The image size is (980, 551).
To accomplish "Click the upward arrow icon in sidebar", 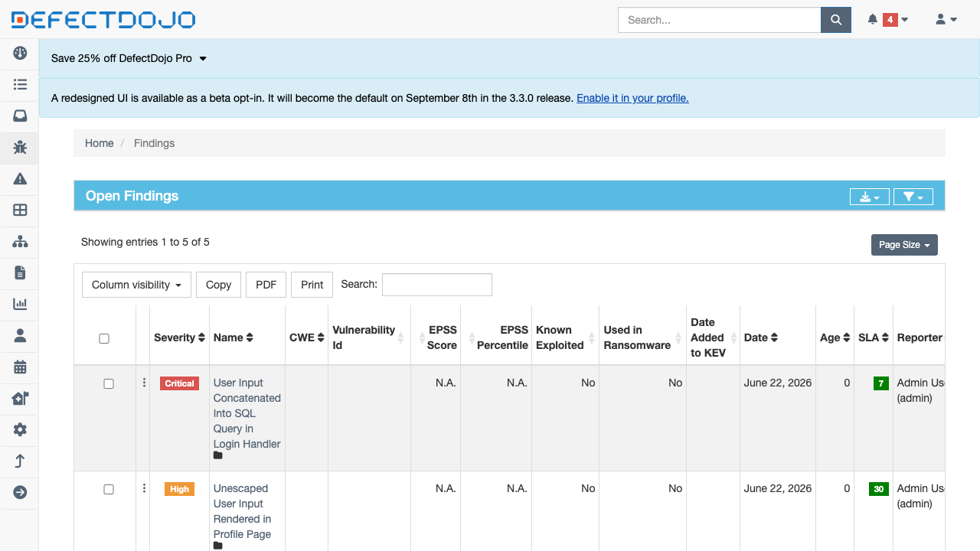I will [20, 461].
